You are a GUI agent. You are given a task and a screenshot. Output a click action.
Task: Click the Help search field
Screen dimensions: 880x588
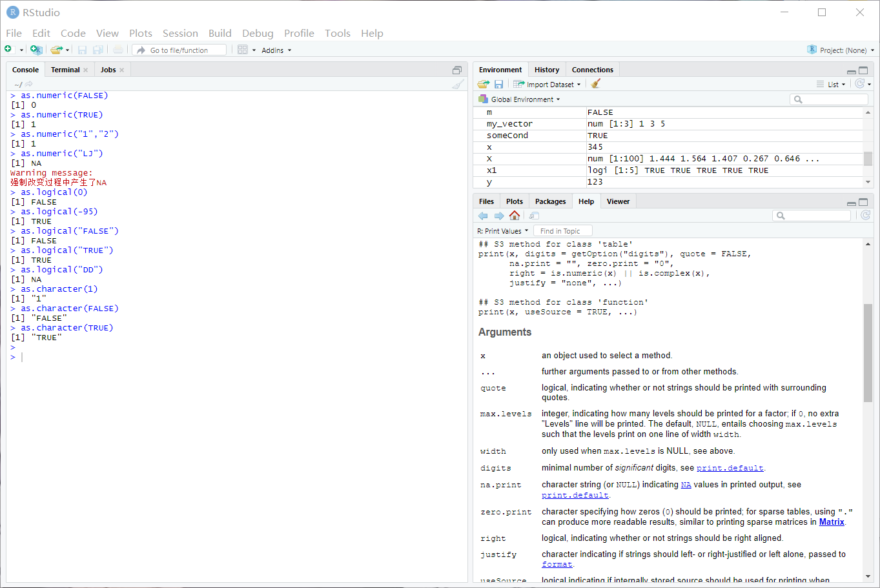point(812,216)
